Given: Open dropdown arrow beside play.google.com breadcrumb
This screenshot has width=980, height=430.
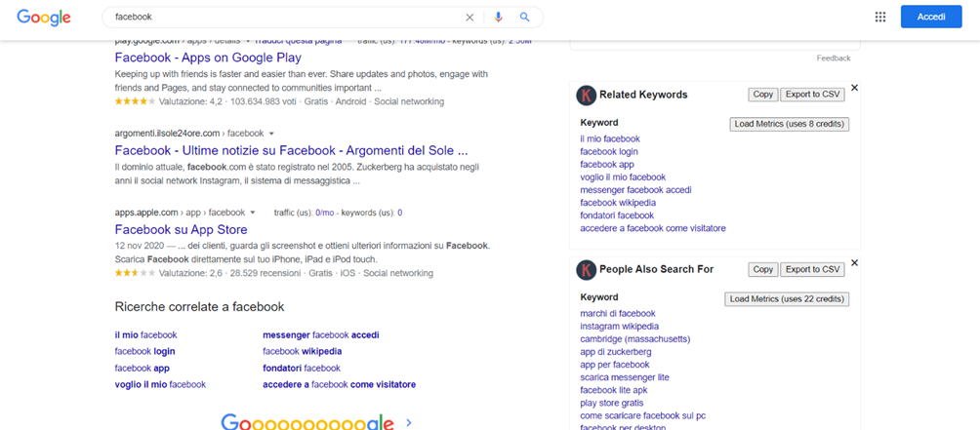Looking at the screenshot, I should [x=248, y=41].
